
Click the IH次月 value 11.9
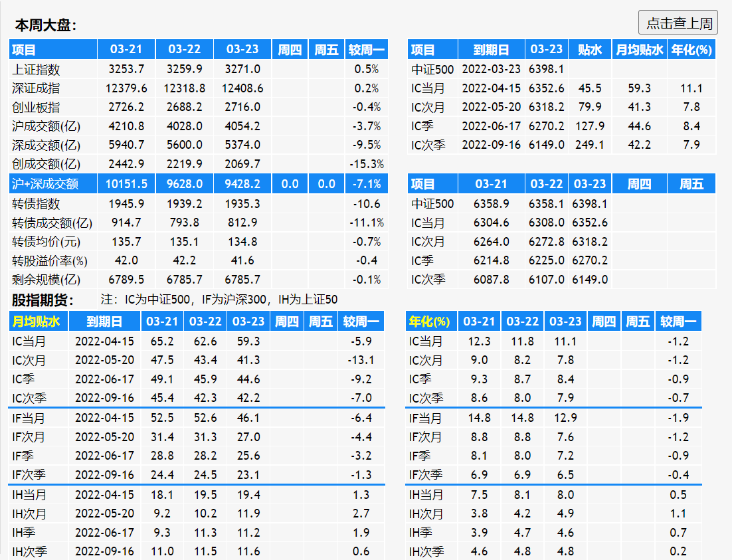tap(248, 513)
